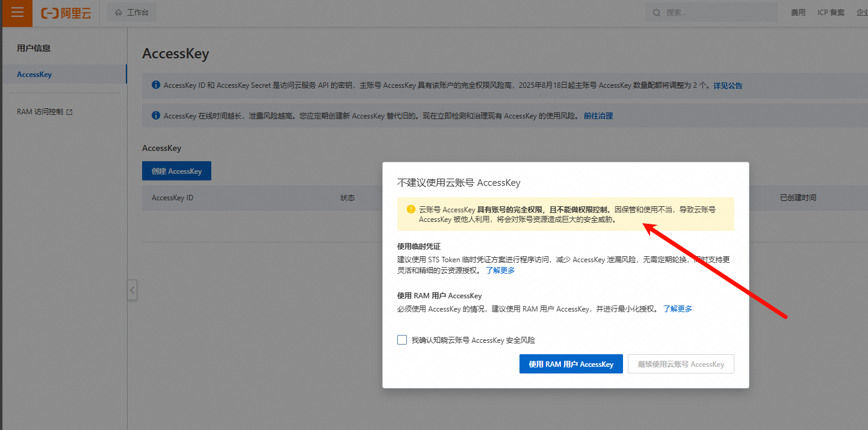
Task: Open the hamburger menu icon
Action: click(x=16, y=13)
